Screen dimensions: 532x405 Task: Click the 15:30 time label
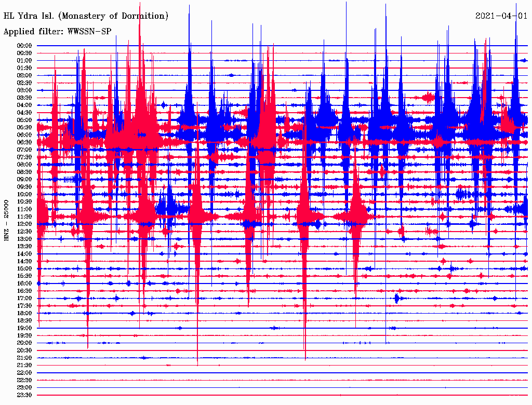click(24, 276)
